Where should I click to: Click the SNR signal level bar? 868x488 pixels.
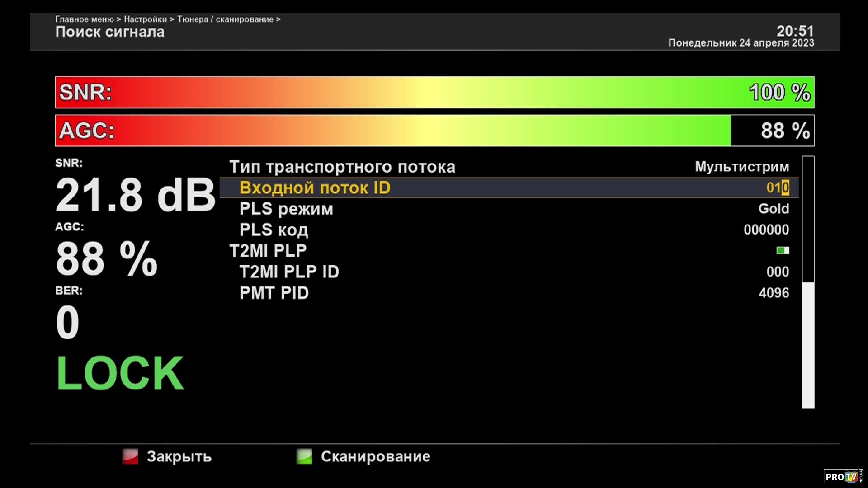coord(434,92)
